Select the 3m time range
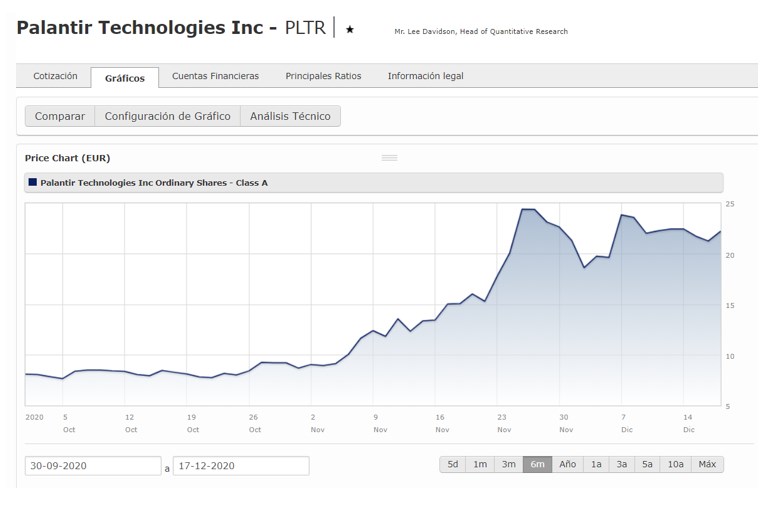The height and width of the screenshot is (508, 768). (509, 464)
